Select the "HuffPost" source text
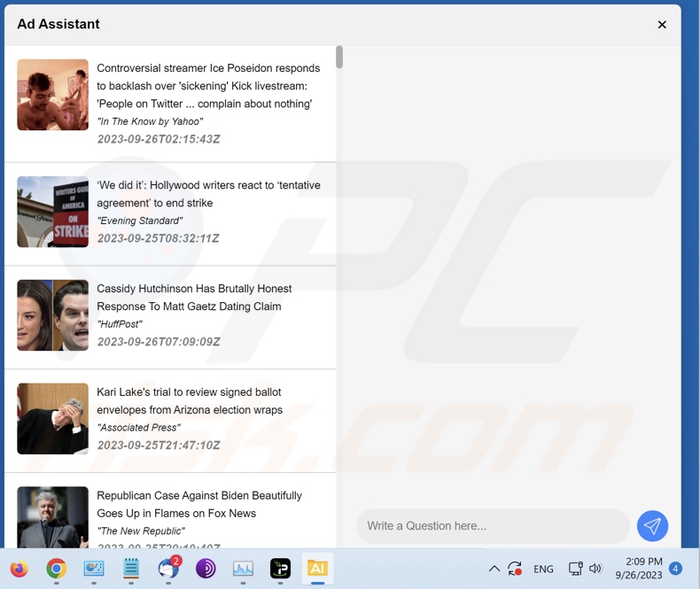 120,324
